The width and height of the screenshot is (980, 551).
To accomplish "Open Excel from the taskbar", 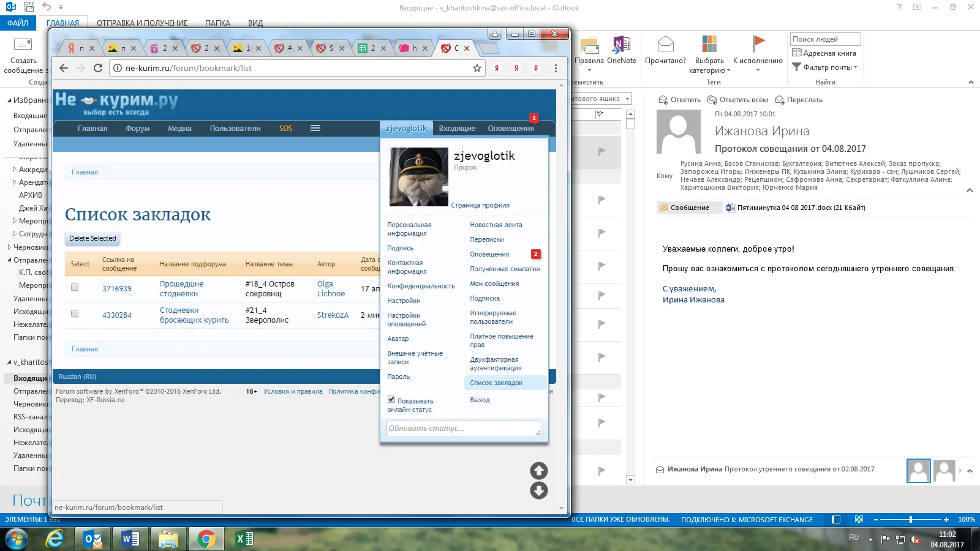I will 244,539.
